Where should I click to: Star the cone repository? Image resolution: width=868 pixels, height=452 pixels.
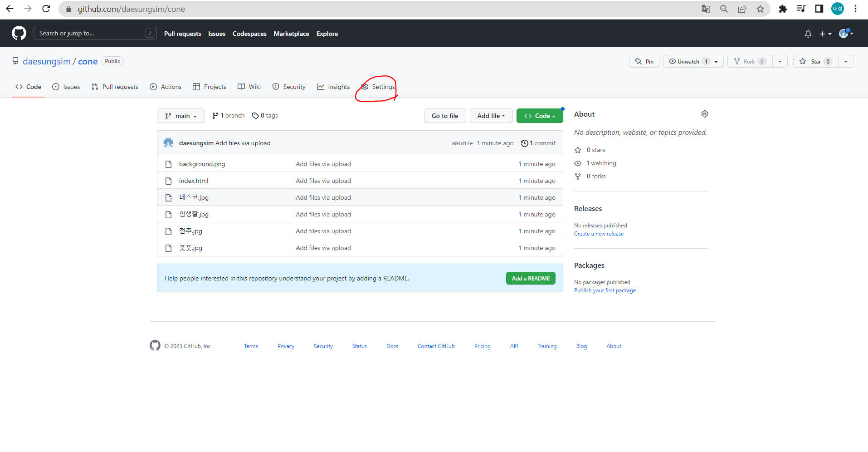(x=815, y=61)
